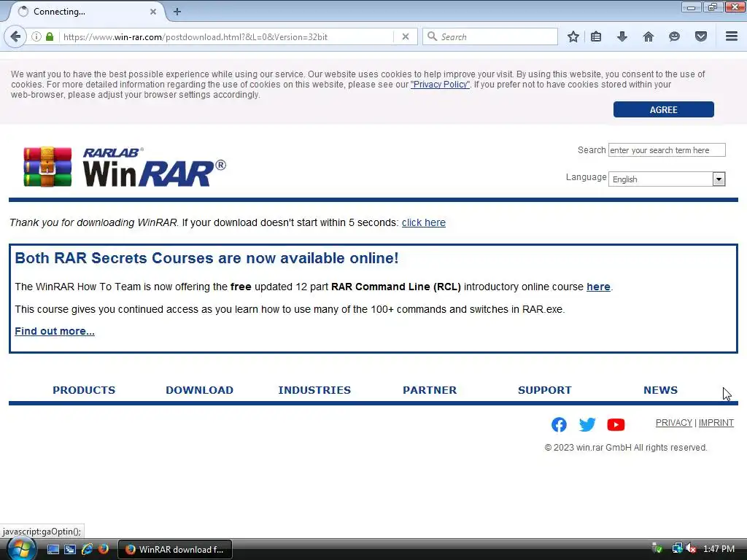Open the NEWS menu
747x560 pixels.
[660, 390]
